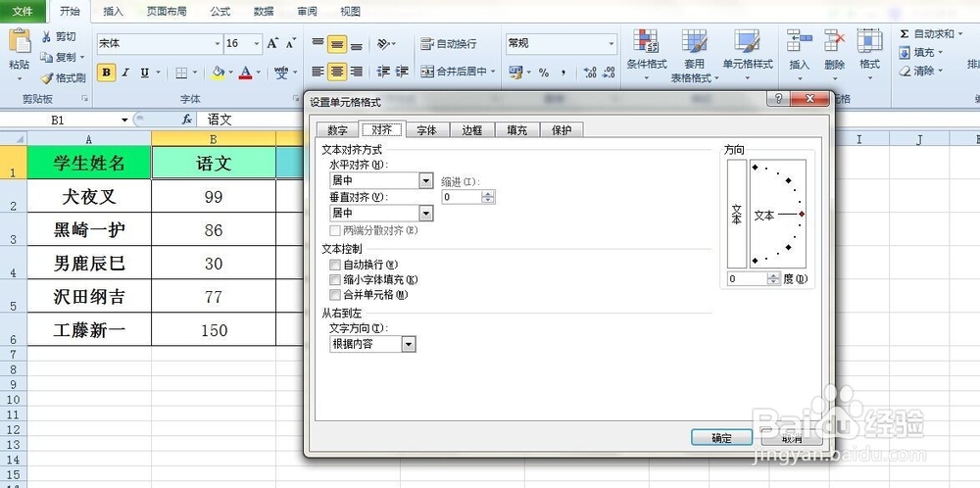Toggle underline formatting (U)
The height and width of the screenshot is (488, 980).
point(144,73)
